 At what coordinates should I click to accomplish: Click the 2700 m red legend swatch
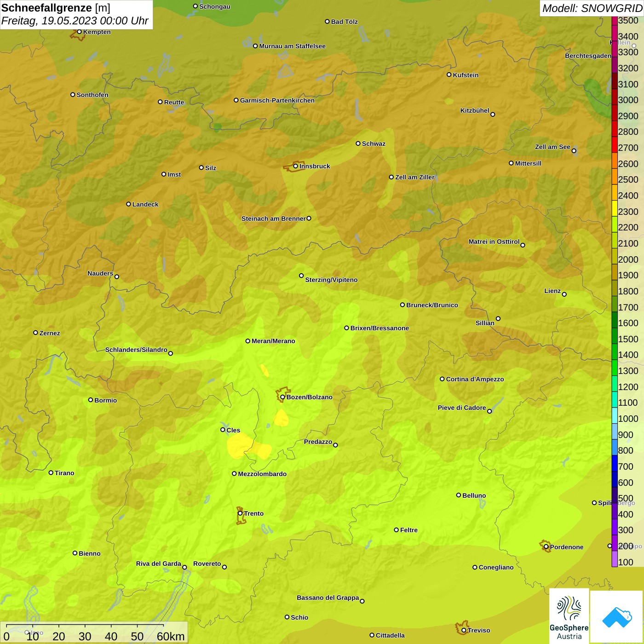coord(615,144)
